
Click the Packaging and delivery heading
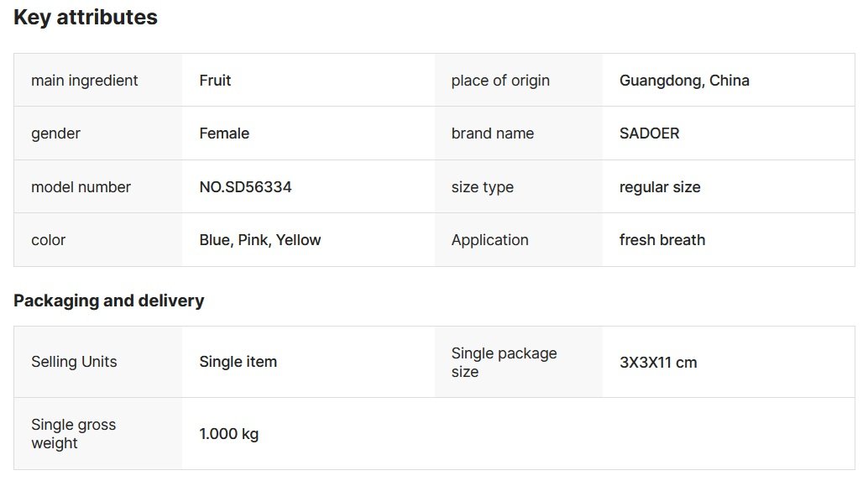109,301
